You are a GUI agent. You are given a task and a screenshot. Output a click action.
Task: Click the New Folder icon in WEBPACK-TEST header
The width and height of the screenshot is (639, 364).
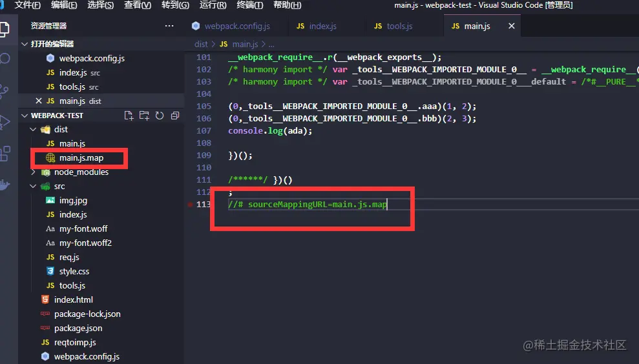tap(144, 116)
